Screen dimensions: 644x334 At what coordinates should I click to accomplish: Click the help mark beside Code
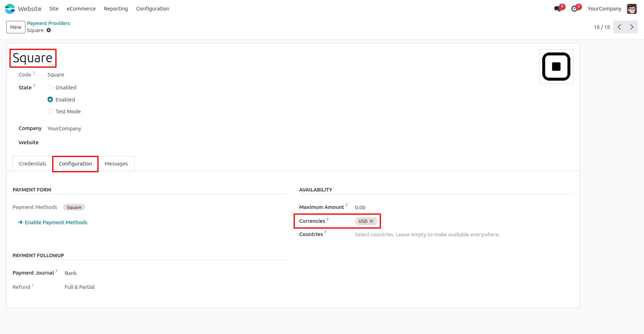point(34,73)
